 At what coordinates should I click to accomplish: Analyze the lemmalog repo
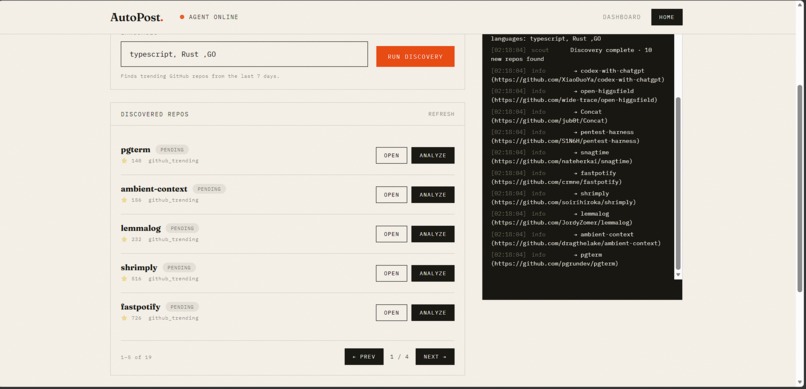tap(432, 234)
